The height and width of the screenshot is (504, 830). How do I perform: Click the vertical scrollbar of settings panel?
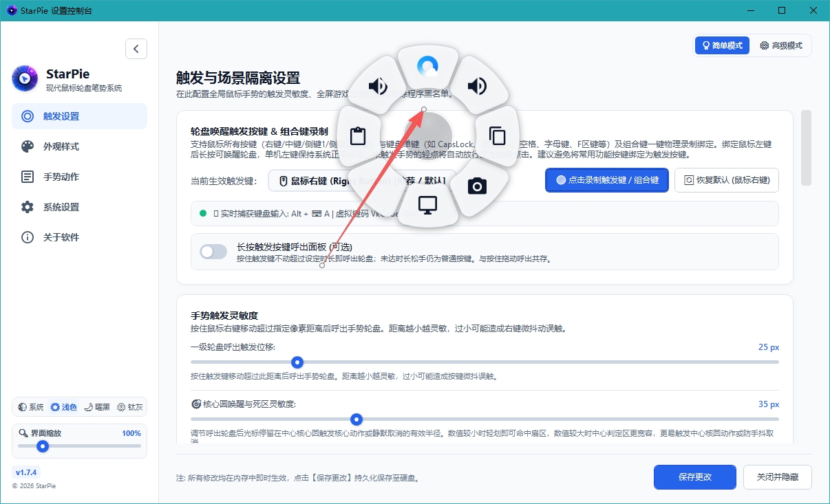click(806, 147)
